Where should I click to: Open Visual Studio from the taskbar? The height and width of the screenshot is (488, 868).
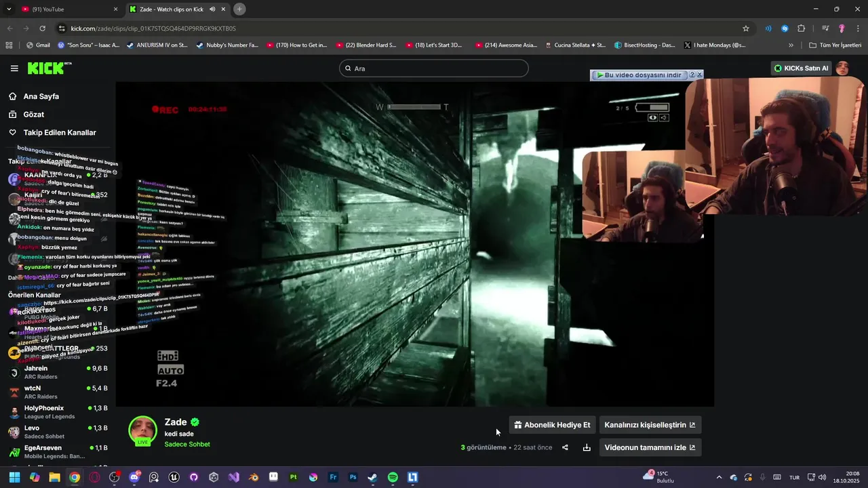[233, 477]
